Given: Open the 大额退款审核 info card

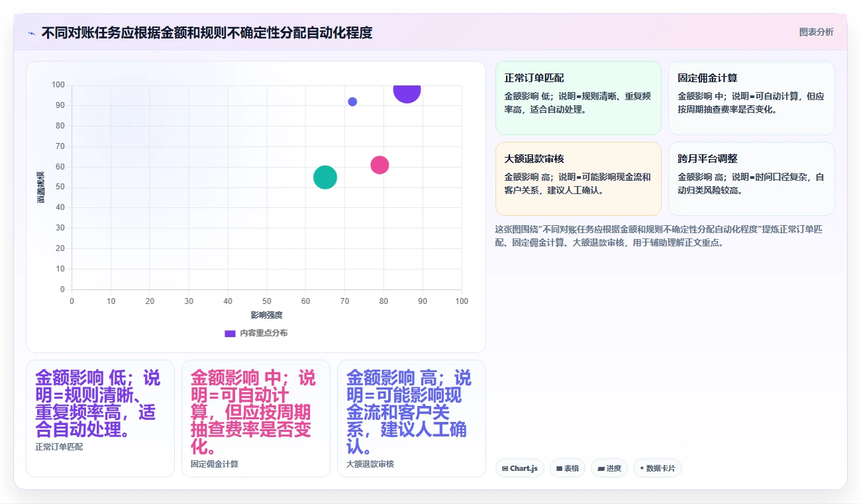Looking at the screenshot, I should [x=578, y=179].
